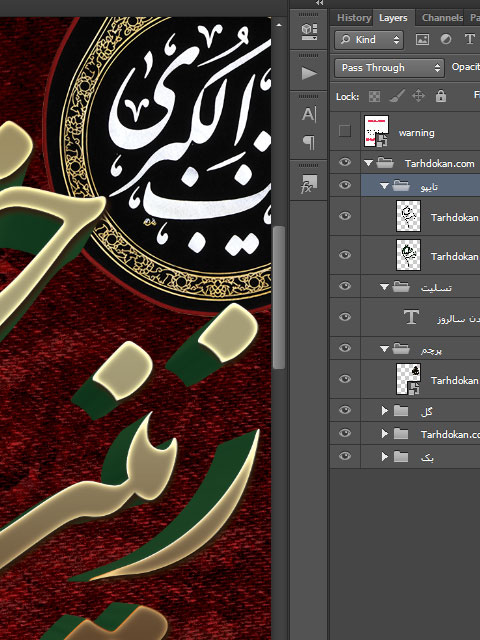480x640 pixels.
Task: Hide the بک group
Action: click(x=345, y=456)
